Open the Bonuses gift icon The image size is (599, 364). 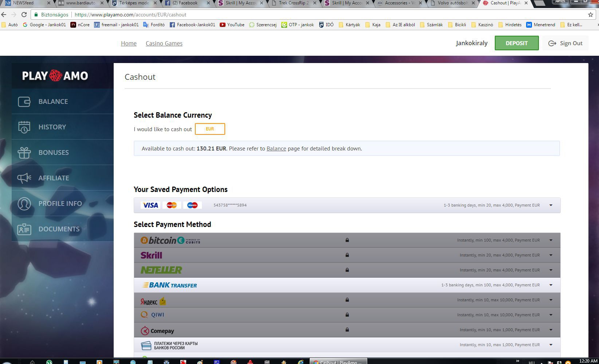24,152
